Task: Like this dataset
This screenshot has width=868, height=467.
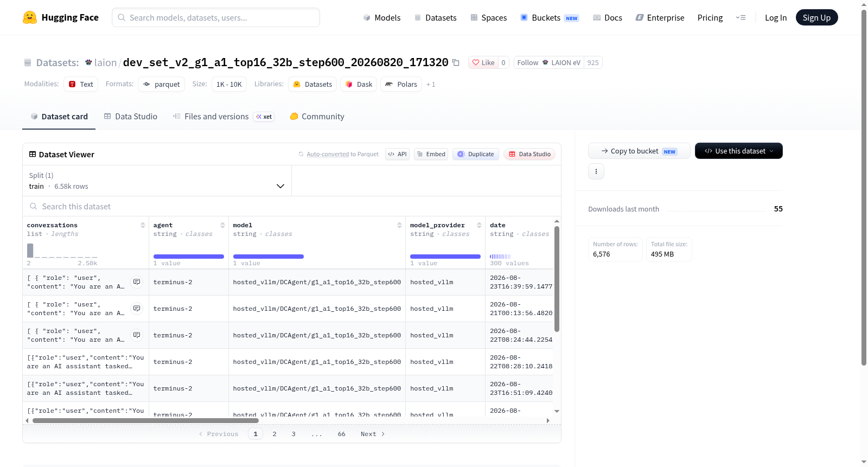Action: 483,63
